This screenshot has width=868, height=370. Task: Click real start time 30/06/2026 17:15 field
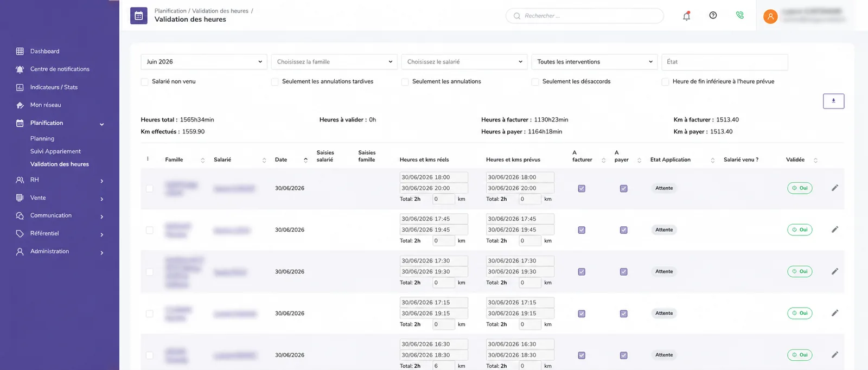point(433,302)
